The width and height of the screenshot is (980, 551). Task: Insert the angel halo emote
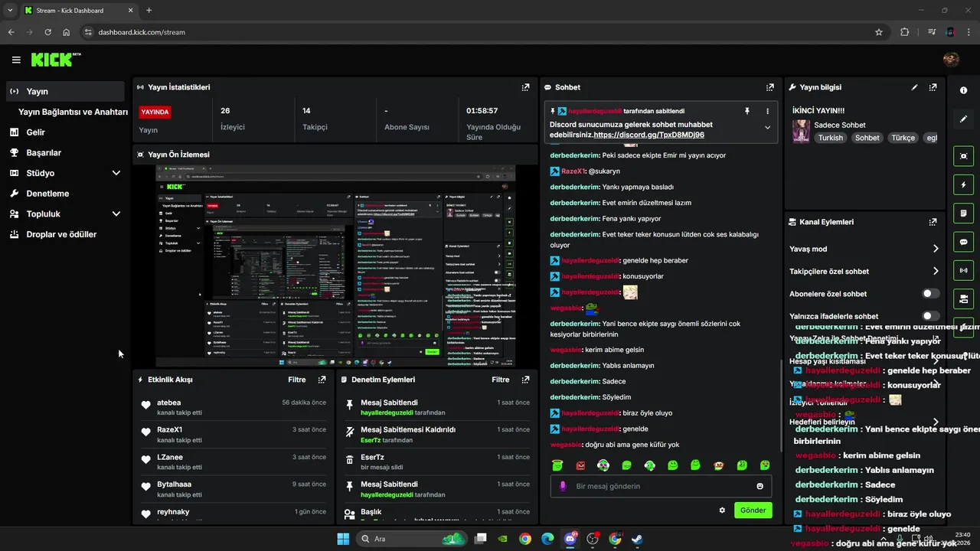[558, 465]
